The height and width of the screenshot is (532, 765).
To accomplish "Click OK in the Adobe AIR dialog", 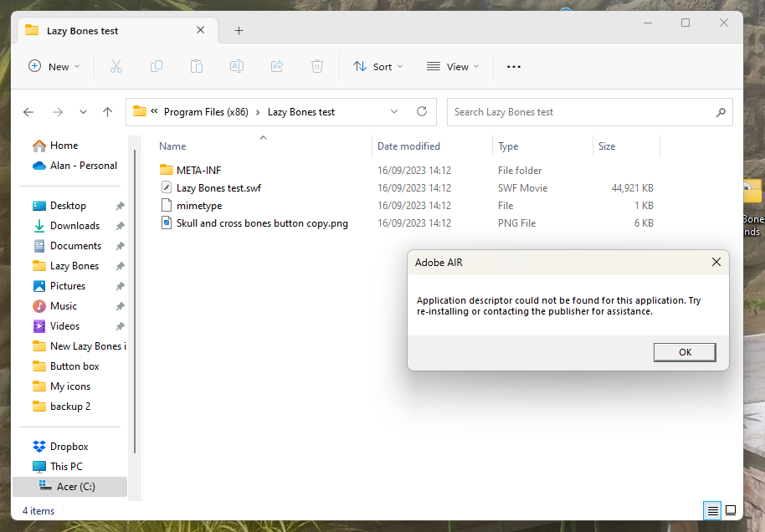I will (685, 352).
